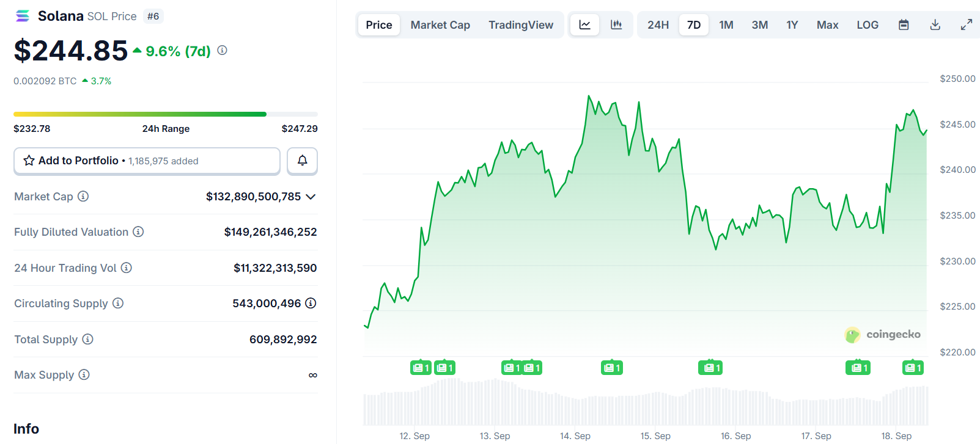Set chart range to 24H

pos(658,25)
